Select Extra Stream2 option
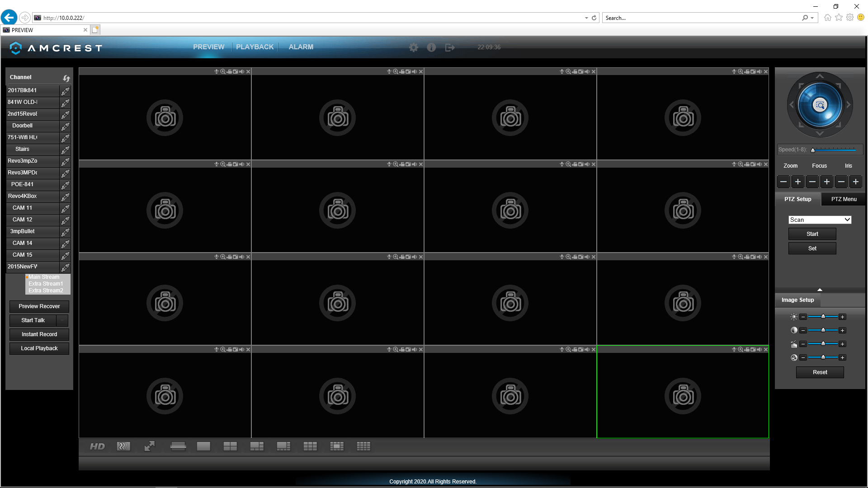 pyautogui.click(x=46, y=291)
